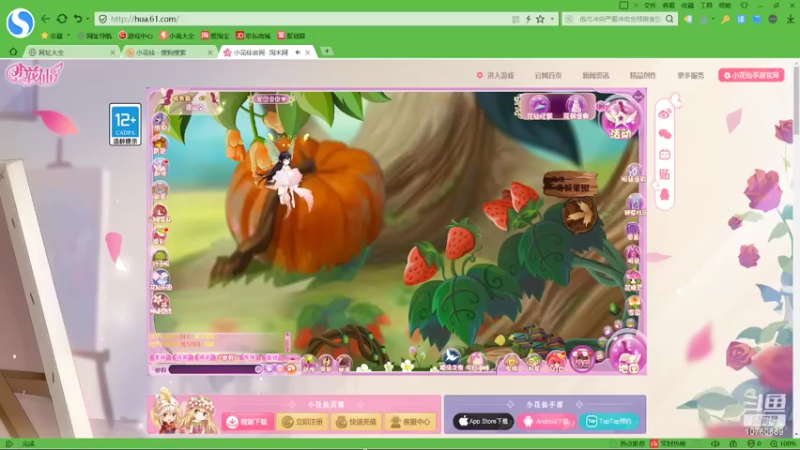Open the 网址导航 bookmark
Image resolution: width=800 pixels, height=450 pixels.
tap(95, 36)
